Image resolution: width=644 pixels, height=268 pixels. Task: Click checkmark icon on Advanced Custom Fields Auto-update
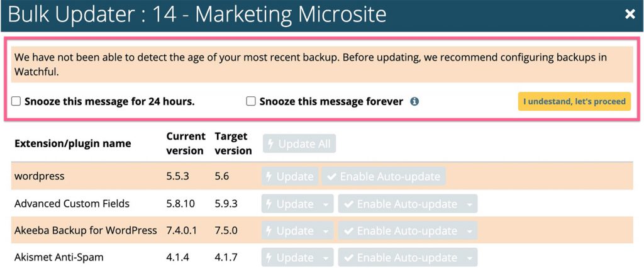pos(349,204)
